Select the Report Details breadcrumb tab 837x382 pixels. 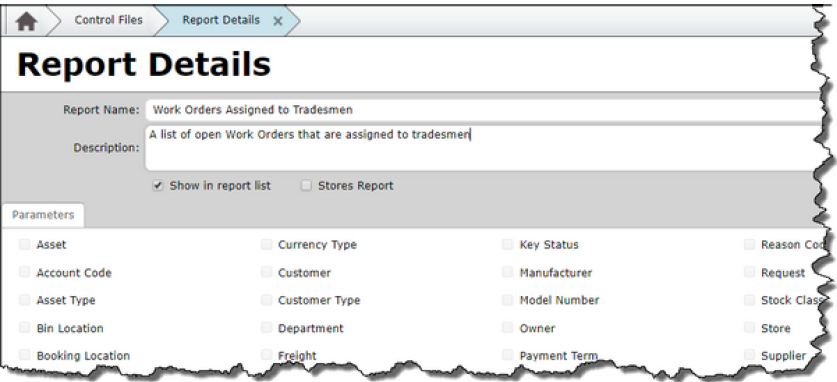pyautogui.click(x=221, y=20)
